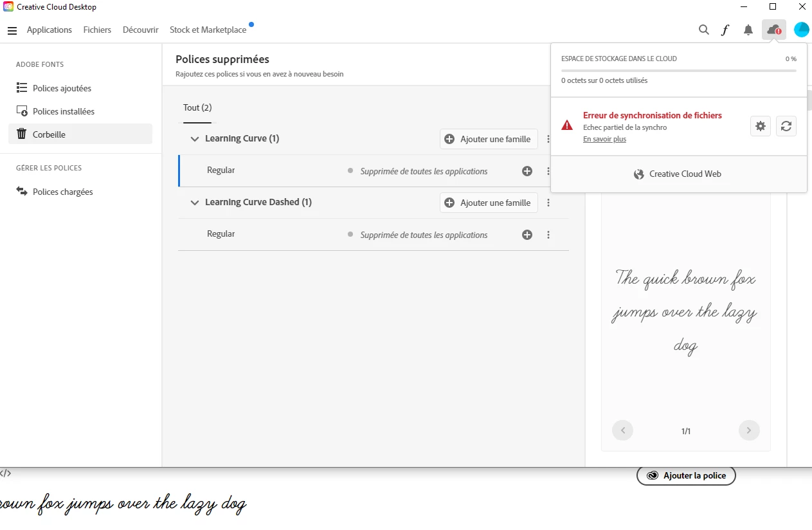This screenshot has width=812, height=530.
Task: Open sync settings gear icon
Action: point(761,126)
